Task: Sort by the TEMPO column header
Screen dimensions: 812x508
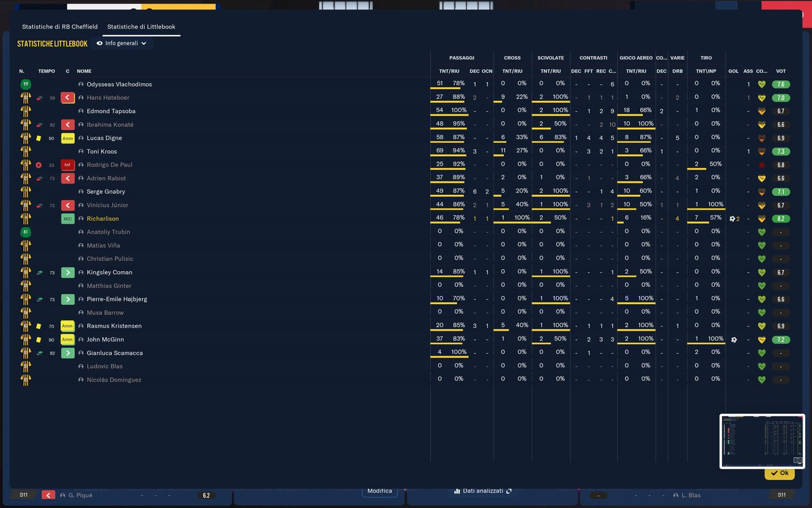Action: 46,71
